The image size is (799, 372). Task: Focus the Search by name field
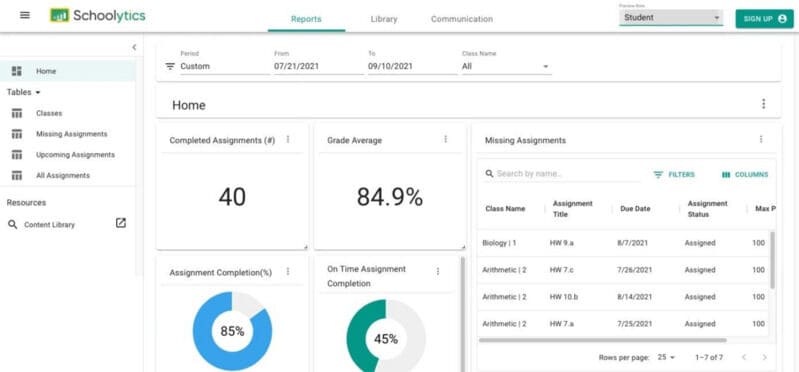(x=562, y=174)
